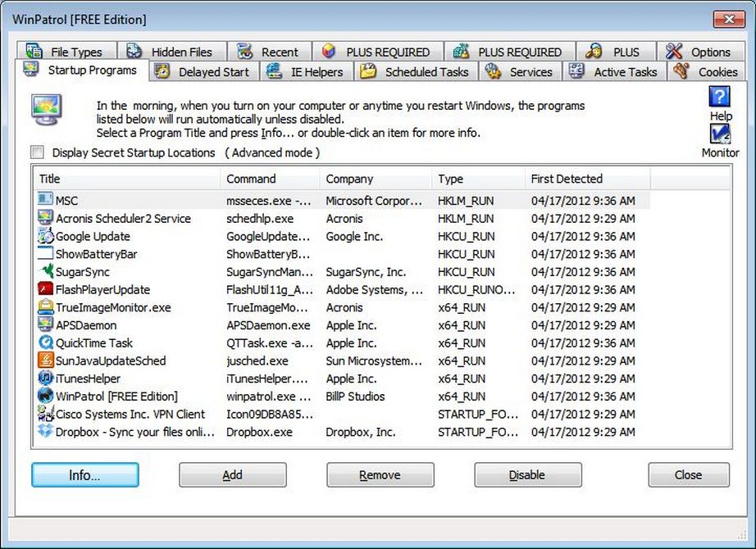
Task: Click the Sun Microsystem... company cell
Action: (x=374, y=361)
